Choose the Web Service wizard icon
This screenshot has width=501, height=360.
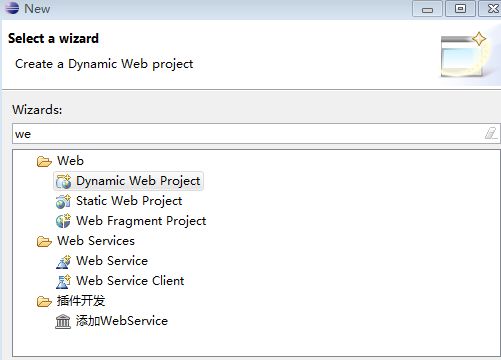click(63, 261)
